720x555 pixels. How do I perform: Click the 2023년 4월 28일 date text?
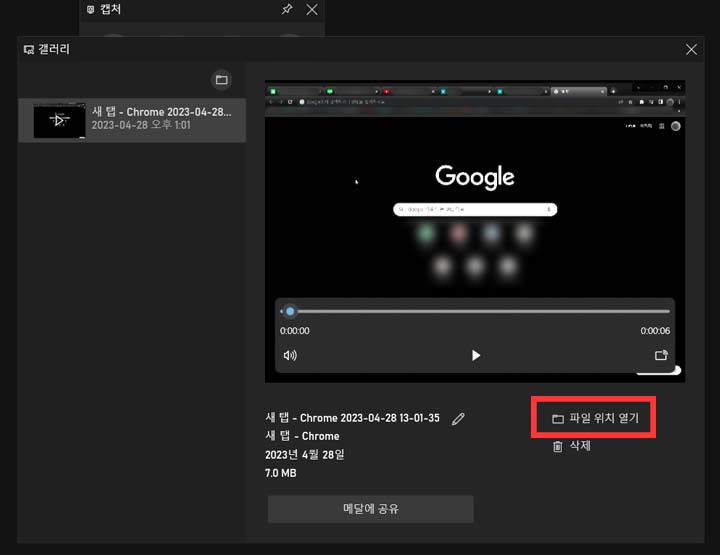[x=305, y=454]
